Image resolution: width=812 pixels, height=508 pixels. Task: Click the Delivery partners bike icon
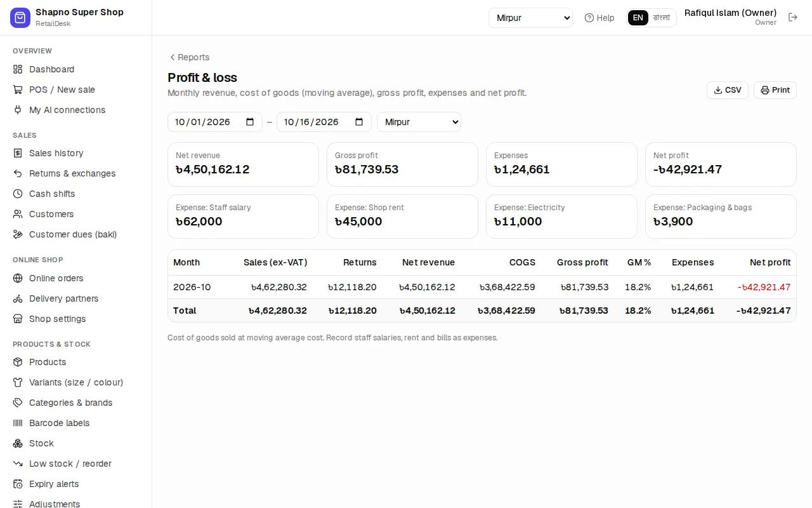point(18,298)
